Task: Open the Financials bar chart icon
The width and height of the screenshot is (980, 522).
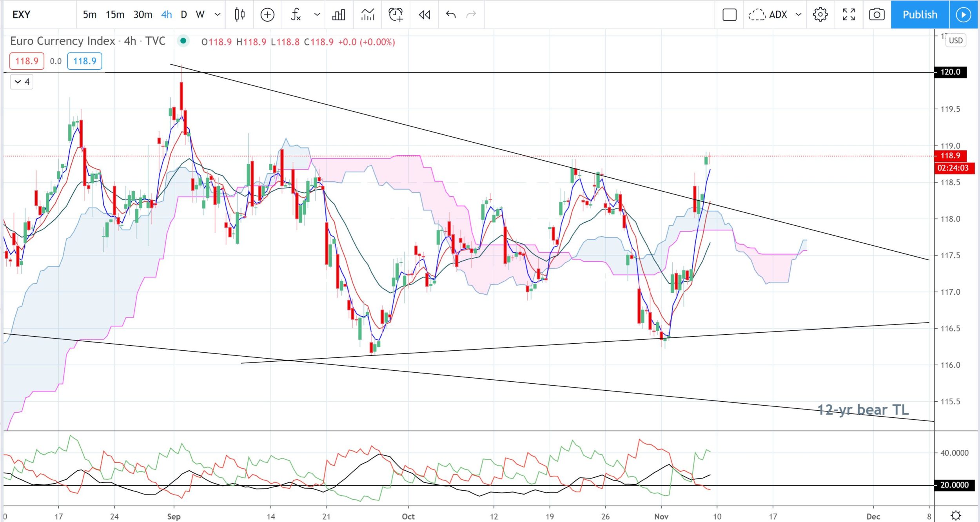Action: 339,15
